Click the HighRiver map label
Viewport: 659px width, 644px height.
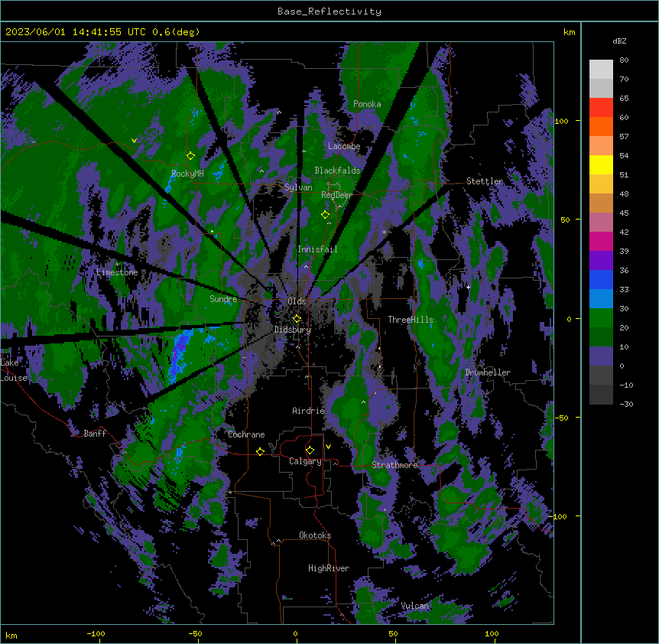point(329,568)
